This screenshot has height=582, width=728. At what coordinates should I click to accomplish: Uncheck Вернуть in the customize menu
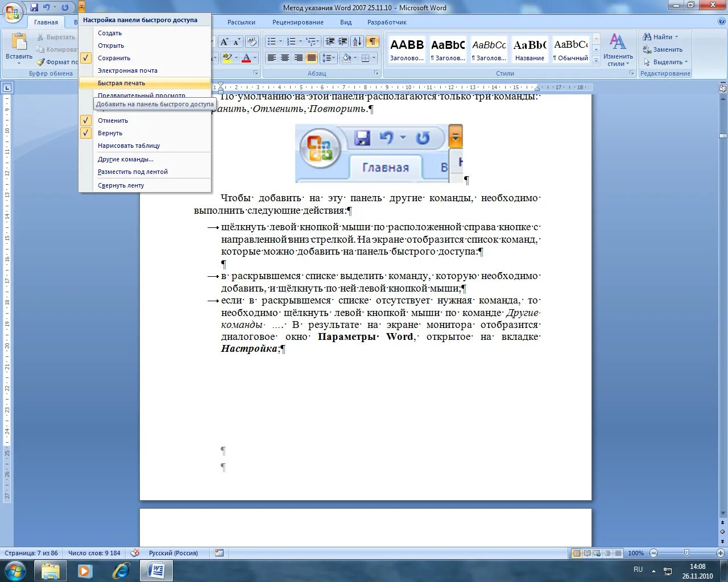click(145, 133)
